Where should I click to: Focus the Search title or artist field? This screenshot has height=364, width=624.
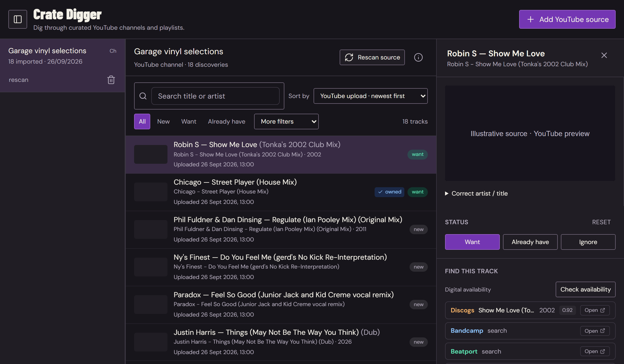pyautogui.click(x=215, y=96)
